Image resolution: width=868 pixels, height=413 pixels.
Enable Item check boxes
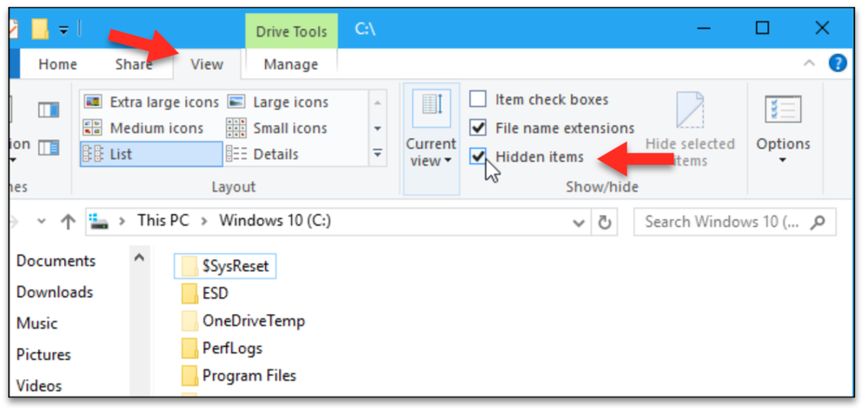pos(478,99)
